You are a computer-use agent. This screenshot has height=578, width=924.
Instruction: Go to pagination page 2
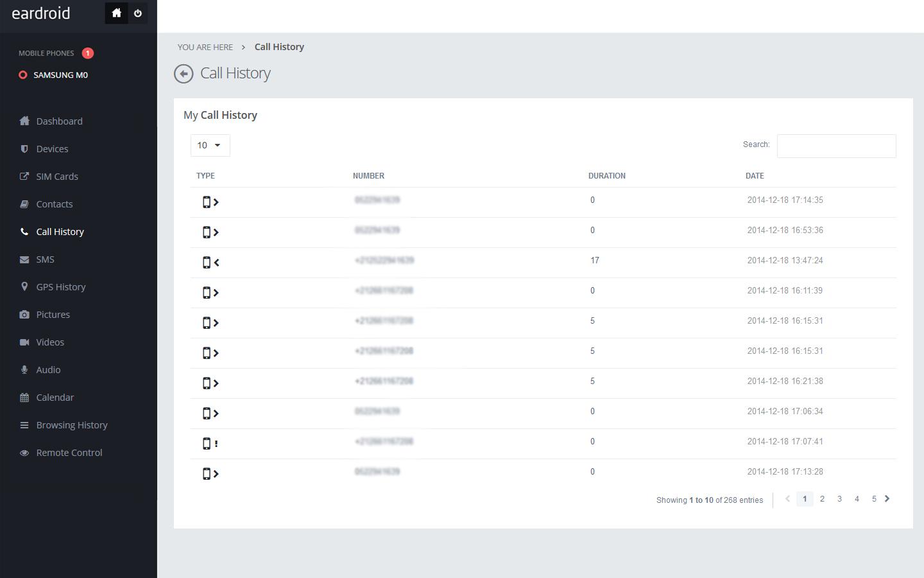tap(822, 499)
